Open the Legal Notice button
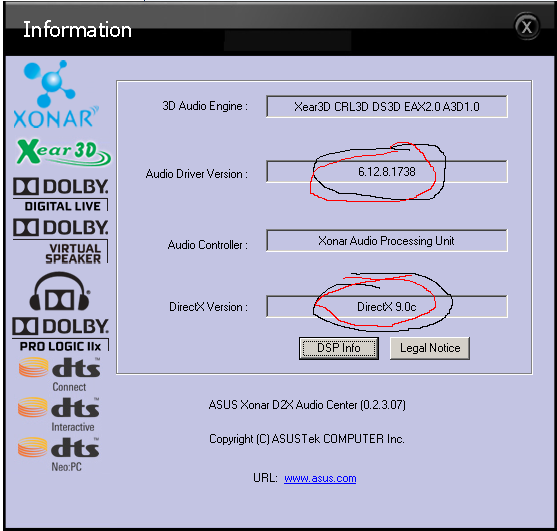This screenshot has width=557, height=531. [430, 348]
